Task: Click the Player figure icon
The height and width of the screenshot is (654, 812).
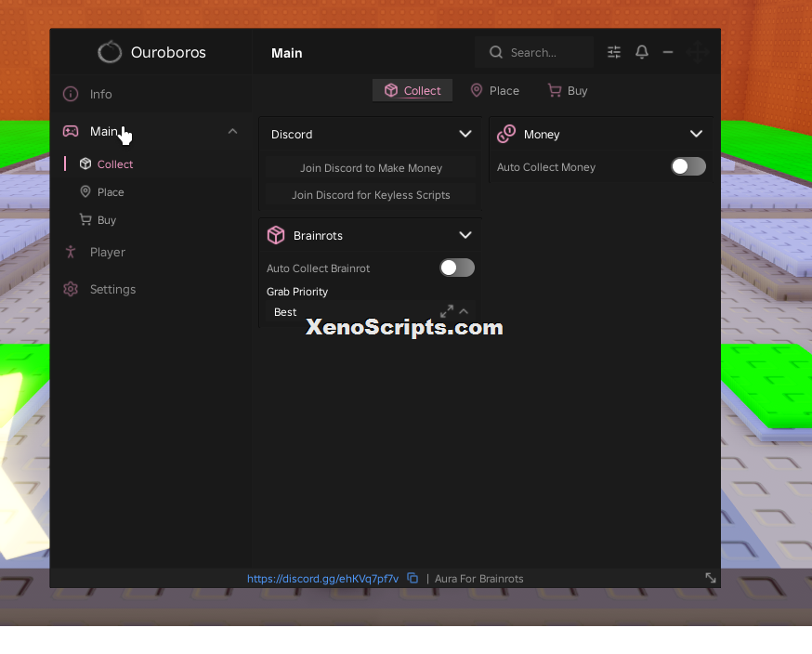Action: 71,252
